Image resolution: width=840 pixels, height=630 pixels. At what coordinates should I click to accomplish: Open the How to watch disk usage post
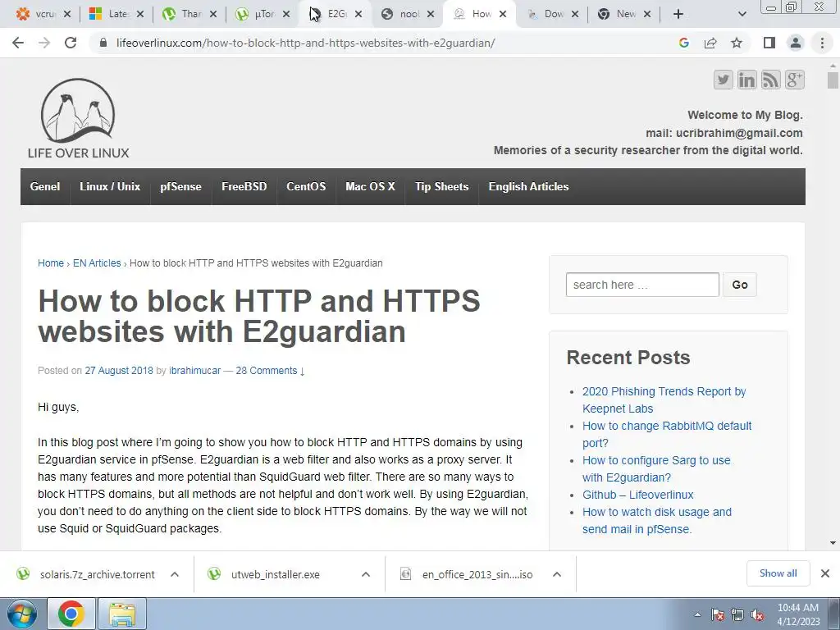[x=657, y=521]
